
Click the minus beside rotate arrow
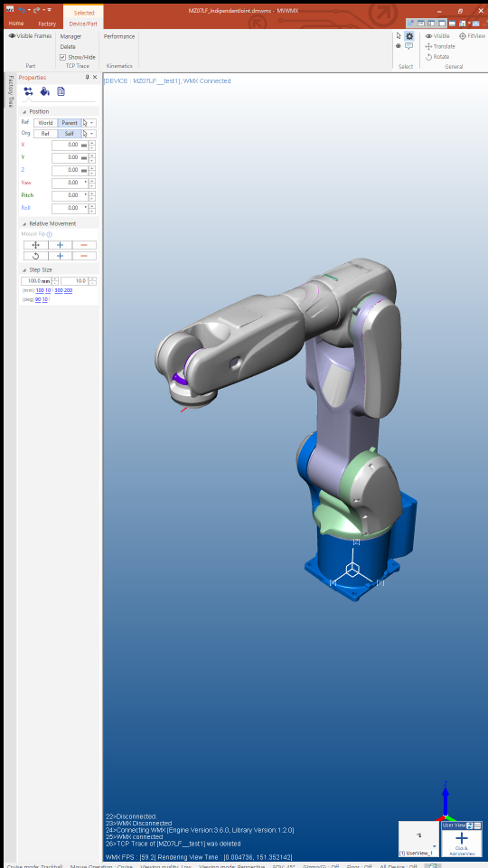pos(84,256)
